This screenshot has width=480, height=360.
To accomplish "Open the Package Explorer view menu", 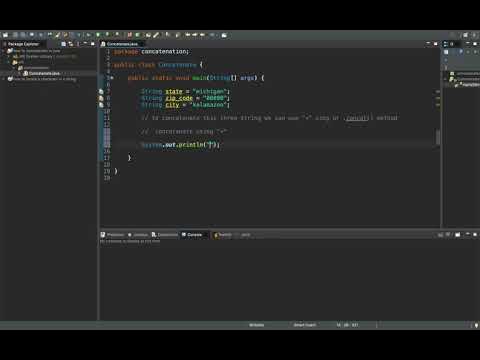I will [x=78, y=44].
